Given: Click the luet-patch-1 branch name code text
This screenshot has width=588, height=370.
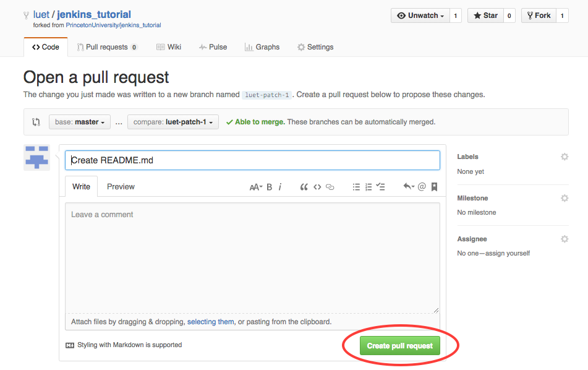Looking at the screenshot, I should pos(266,95).
